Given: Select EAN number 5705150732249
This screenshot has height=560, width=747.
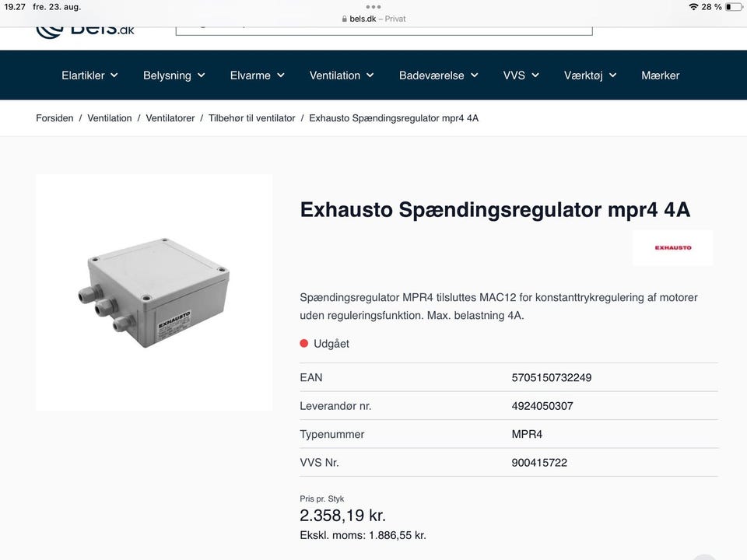Looking at the screenshot, I should 552,378.
